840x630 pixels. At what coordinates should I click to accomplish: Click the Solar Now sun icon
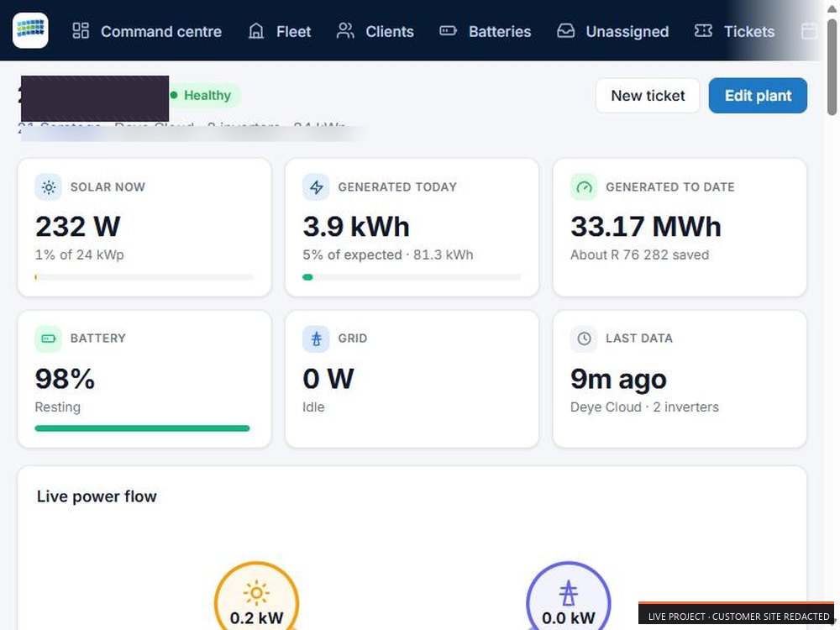(x=48, y=187)
